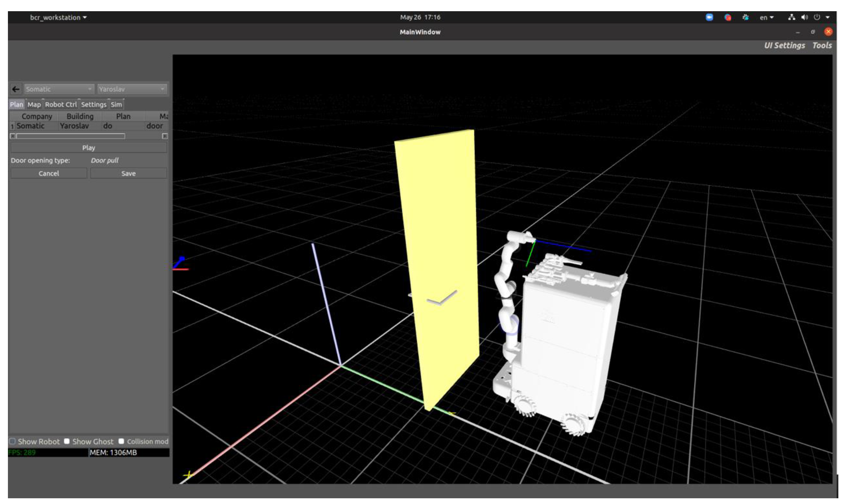Toggle the Show Ghost checkbox
Screen dimensions: 846x504
67,441
